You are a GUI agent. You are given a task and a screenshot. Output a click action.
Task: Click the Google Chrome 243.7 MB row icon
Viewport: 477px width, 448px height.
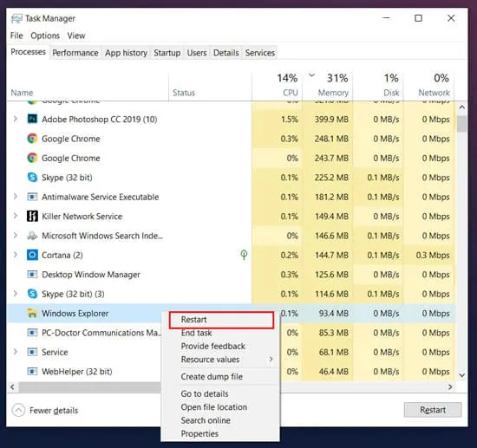click(32, 158)
